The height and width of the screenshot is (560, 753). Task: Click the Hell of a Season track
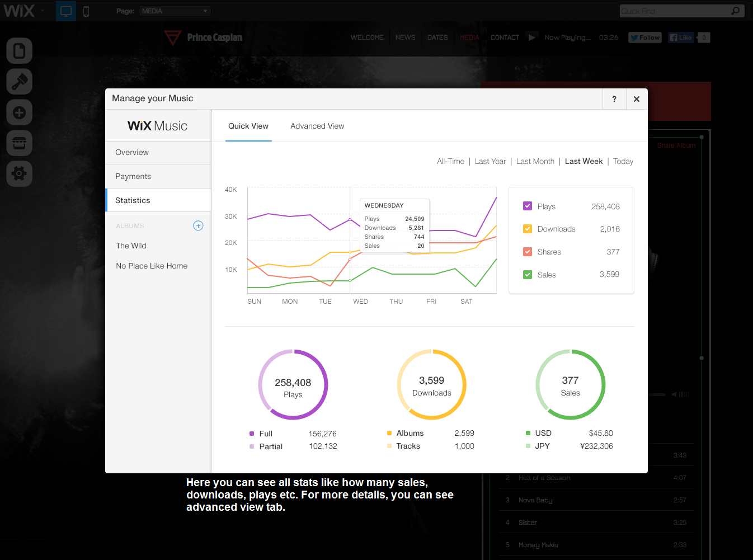[596, 477]
